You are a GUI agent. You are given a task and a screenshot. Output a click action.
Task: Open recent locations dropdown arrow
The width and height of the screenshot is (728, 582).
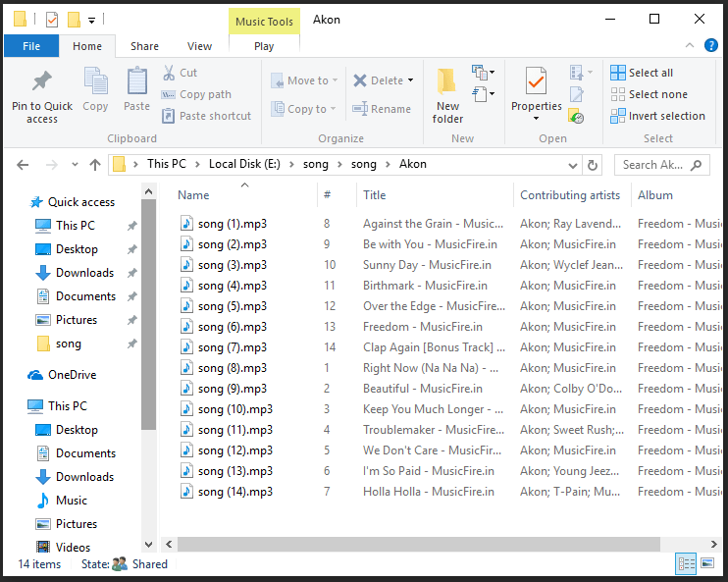(x=75, y=165)
